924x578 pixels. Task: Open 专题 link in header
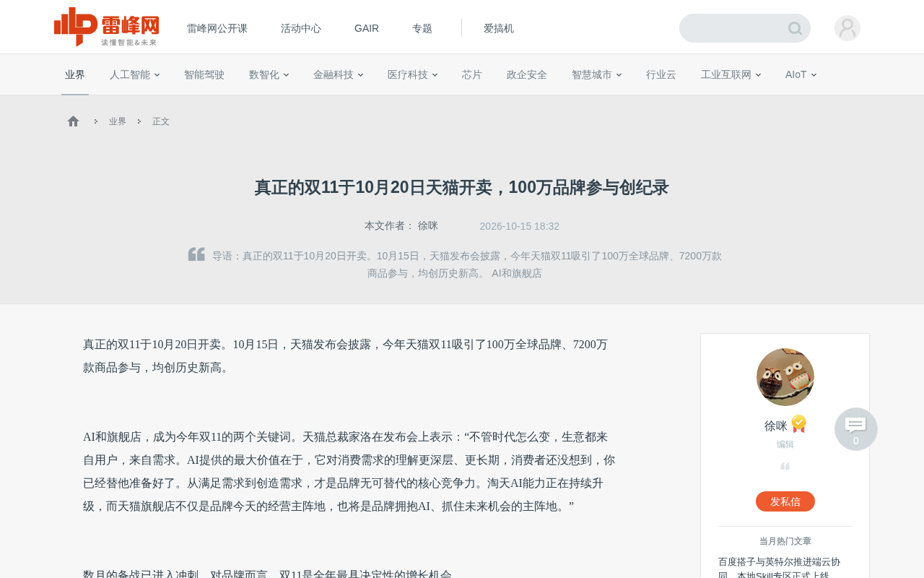pyautogui.click(x=422, y=28)
